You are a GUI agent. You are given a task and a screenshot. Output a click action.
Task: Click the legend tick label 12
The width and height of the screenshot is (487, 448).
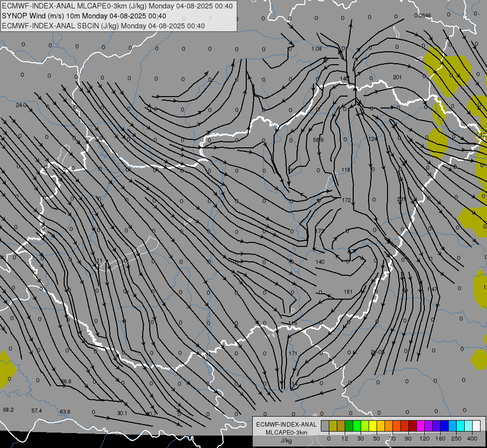click(344, 439)
